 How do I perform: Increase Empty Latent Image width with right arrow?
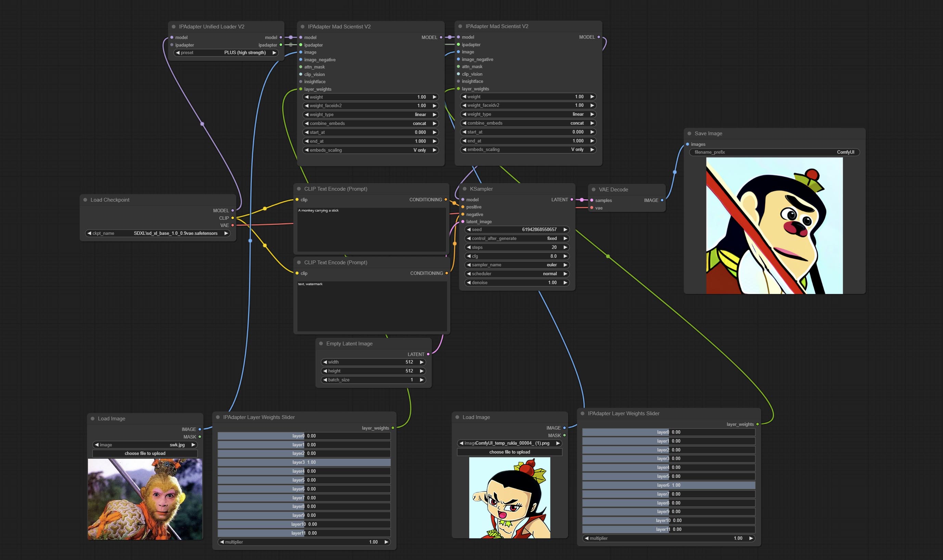[x=421, y=362]
